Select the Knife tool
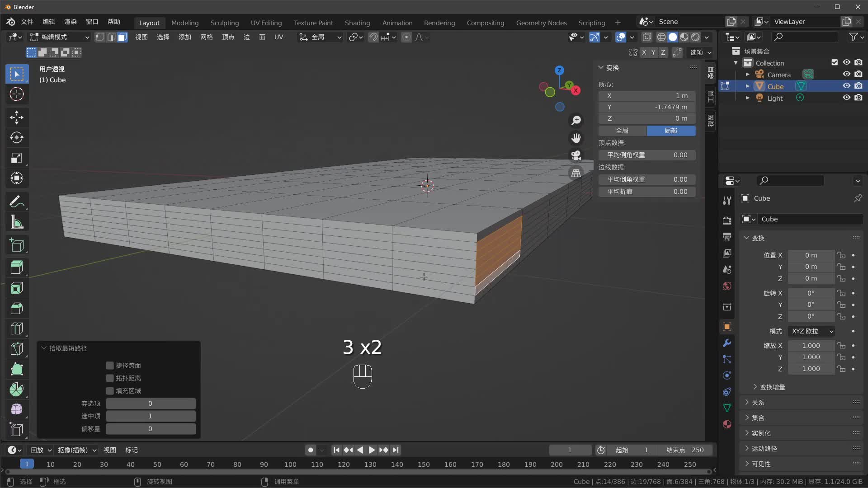Image resolution: width=868 pixels, height=488 pixels. tap(17, 349)
